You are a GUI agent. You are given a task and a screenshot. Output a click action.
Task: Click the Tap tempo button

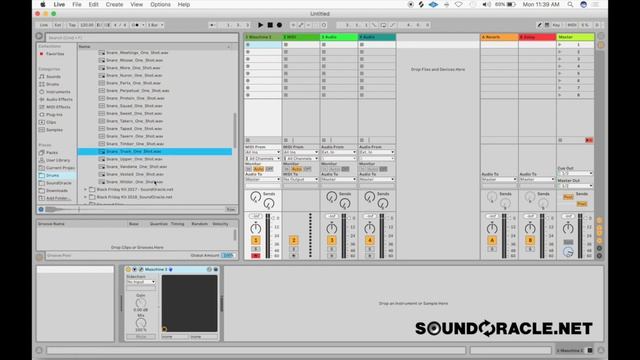pos(72,25)
